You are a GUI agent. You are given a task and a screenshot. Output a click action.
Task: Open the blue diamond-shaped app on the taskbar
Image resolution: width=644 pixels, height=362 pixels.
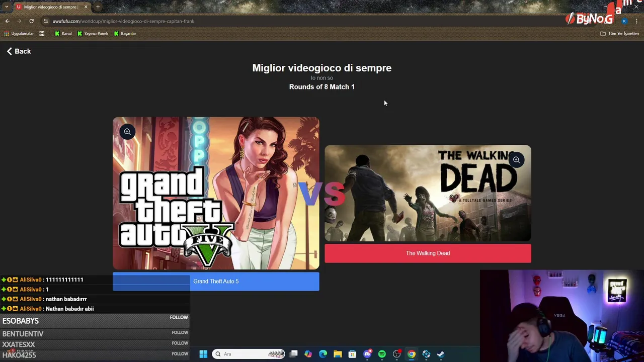426,354
